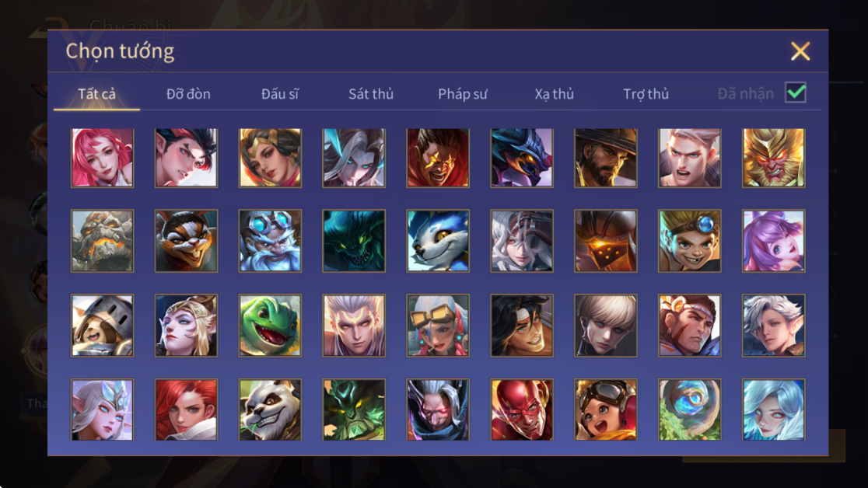The image size is (868, 488).
Task: Switch to the Pháp sư tab
Action: 463,94
